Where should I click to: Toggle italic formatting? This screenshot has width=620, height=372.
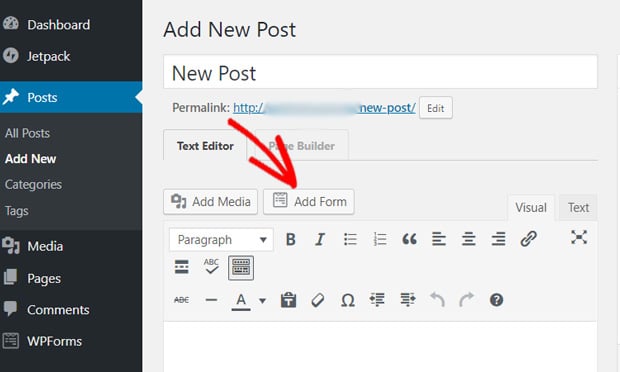click(320, 239)
